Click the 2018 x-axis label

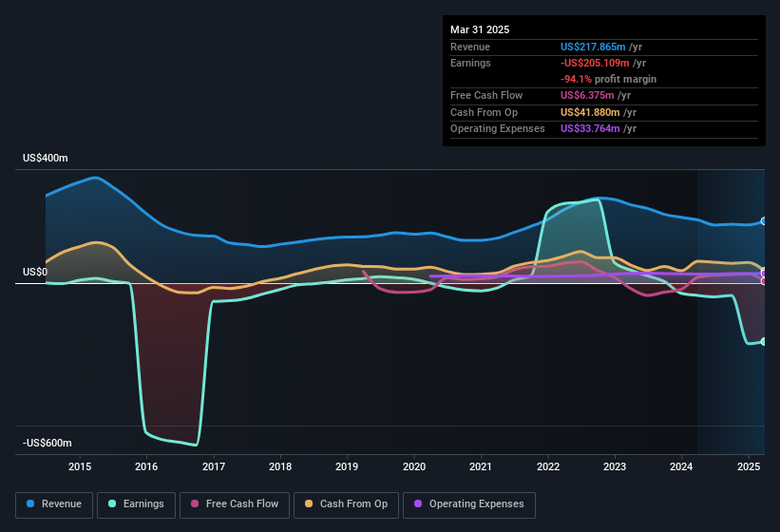point(280,466)
